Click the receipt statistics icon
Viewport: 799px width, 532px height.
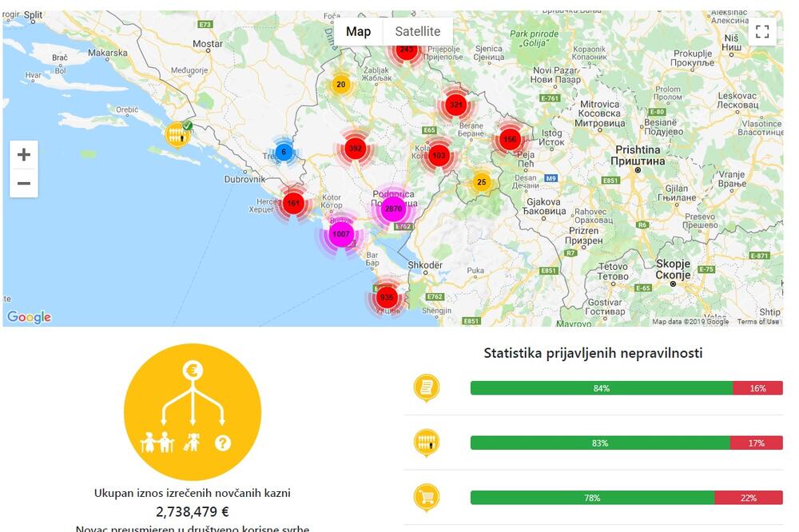point(425,387)
